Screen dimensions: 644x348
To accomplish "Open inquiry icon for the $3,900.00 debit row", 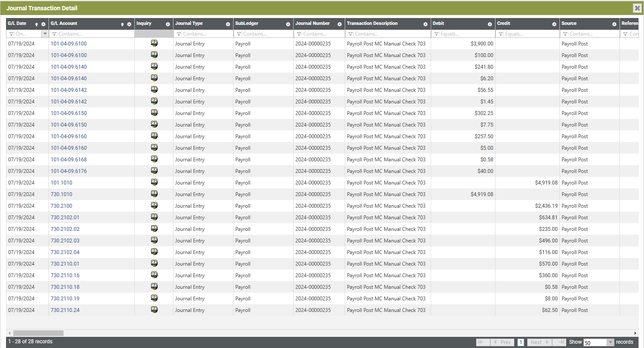I will [x=154, y=43].
